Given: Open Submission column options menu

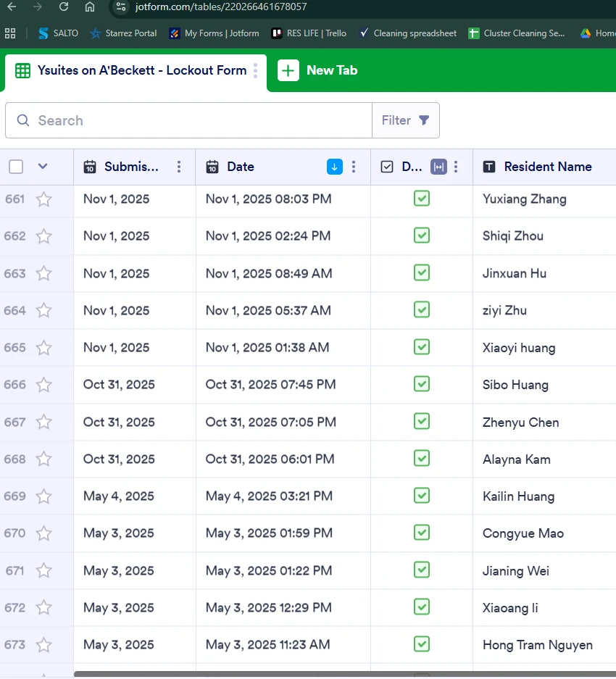Looking at the screenshot, I should point(179,167).
